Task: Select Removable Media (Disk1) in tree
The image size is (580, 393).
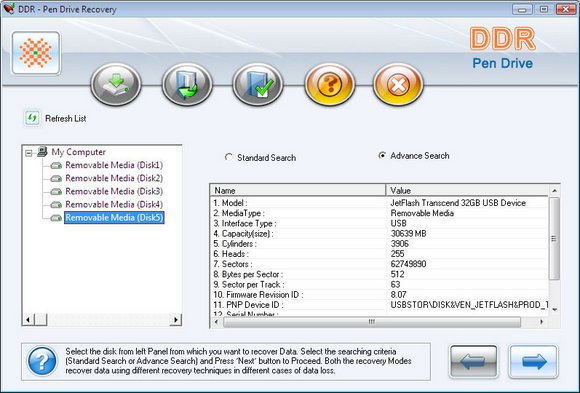Action: coord(114,165)
